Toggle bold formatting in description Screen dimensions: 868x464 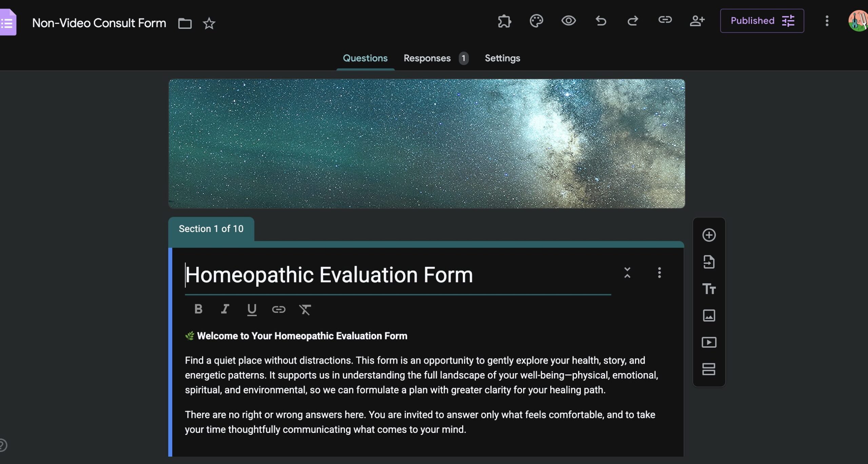pyautogui.click(x=198, y=309)
